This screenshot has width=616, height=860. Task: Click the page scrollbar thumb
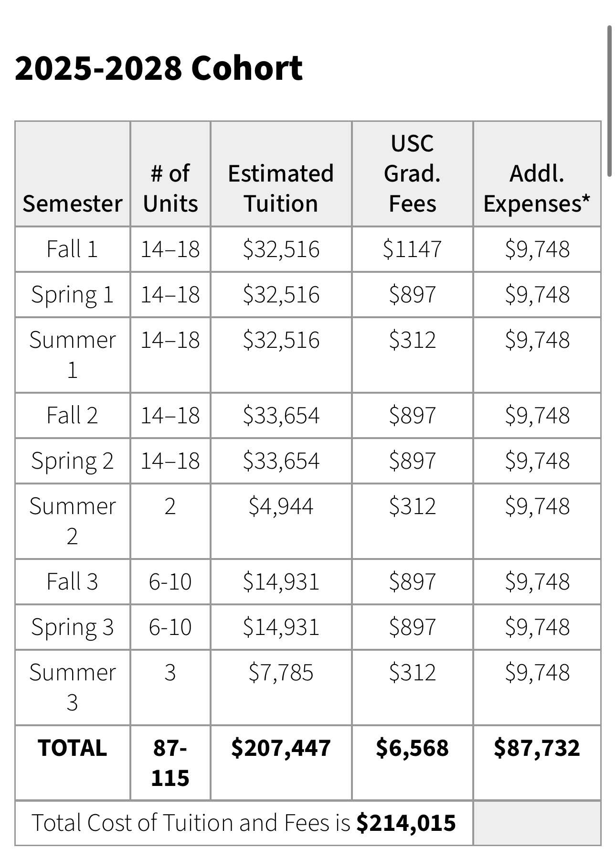(609, 101)
